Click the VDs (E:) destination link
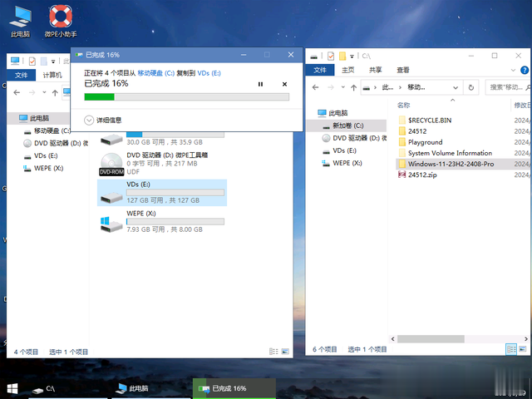532x399 pixels. [x=209, y=73]
